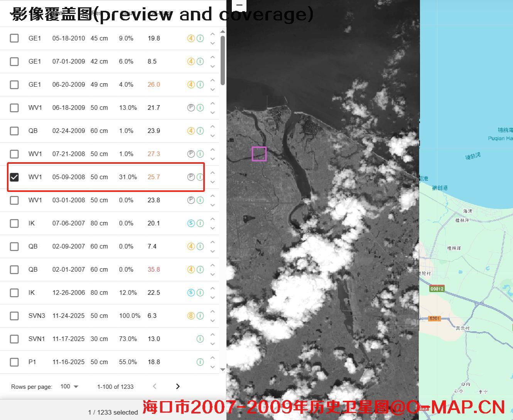513x420 pixels.
Task: Click the P panchromatic icon on WV1 06-18-2009 row
Action: (x=191, y=108)
